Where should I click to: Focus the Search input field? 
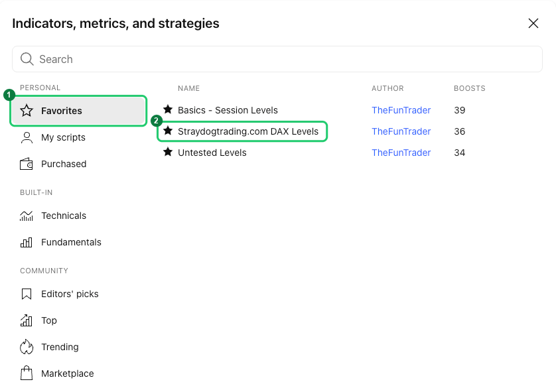click(277, 59)
